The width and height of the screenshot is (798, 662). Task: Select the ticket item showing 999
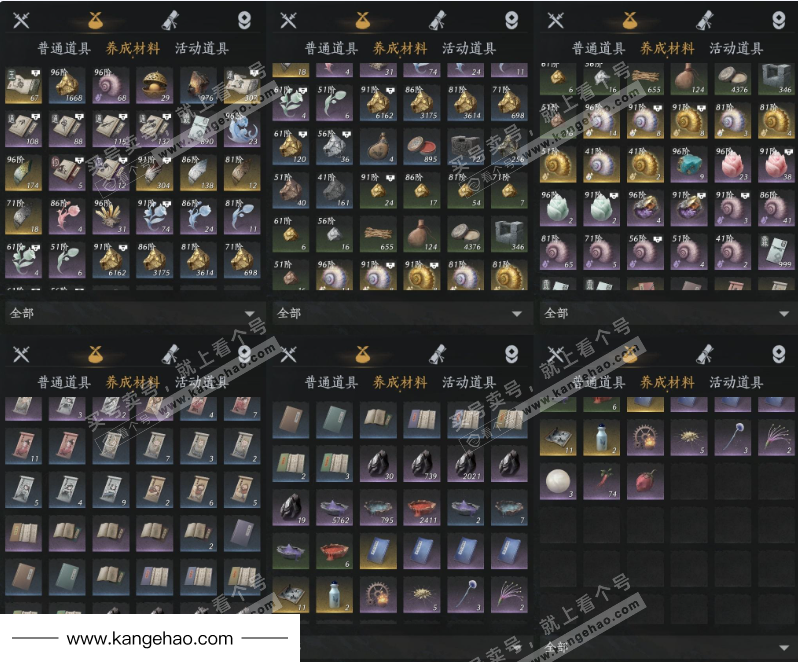pos(776,252)
